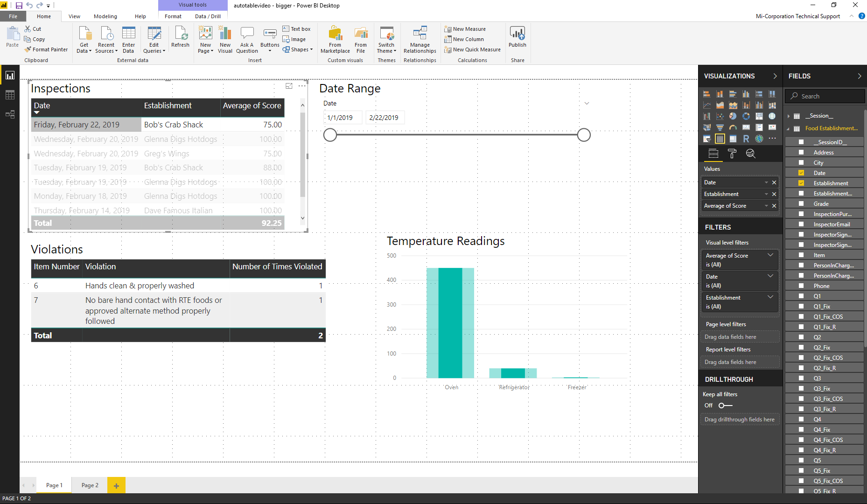This screenshot has height=504, width=867.
Task: Click New Measure button
Action: click(465, 29)
